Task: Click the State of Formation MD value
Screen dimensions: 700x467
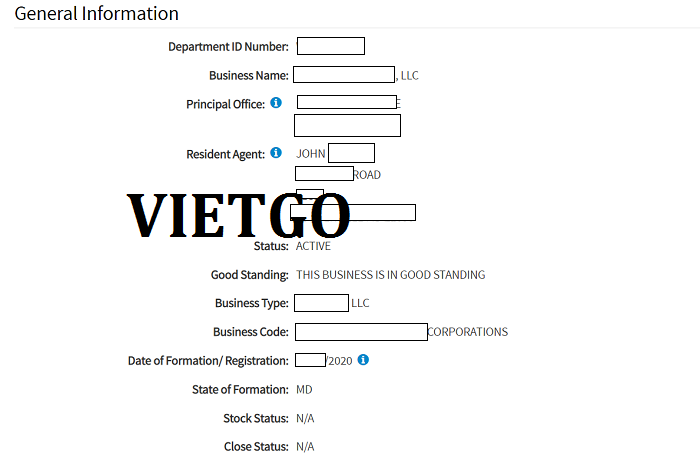Action: (x=304, y=390)
